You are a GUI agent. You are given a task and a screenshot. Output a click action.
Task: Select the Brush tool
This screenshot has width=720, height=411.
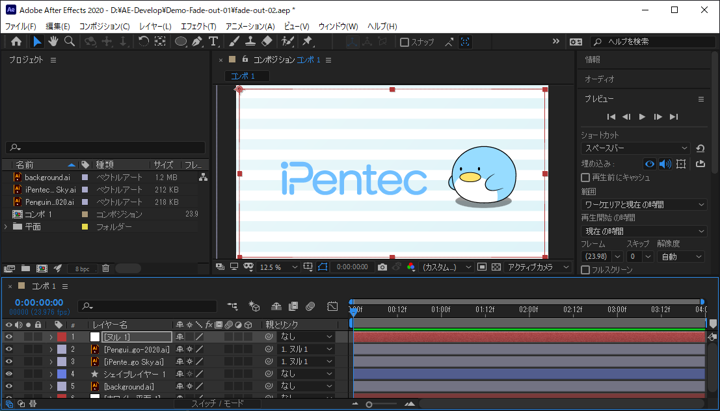pyautogui.click(x=234, y=42)
